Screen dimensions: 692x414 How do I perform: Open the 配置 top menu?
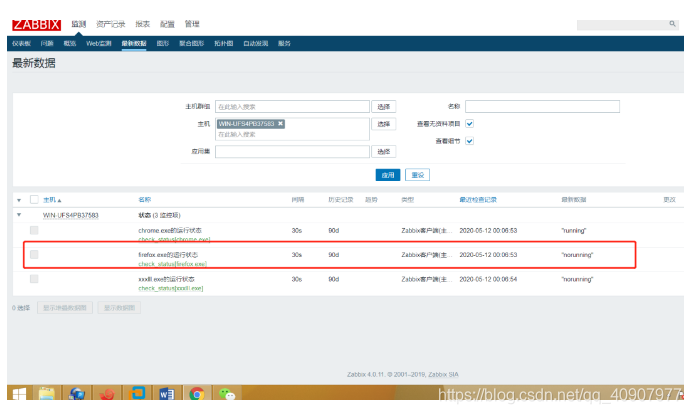[167, 24]
